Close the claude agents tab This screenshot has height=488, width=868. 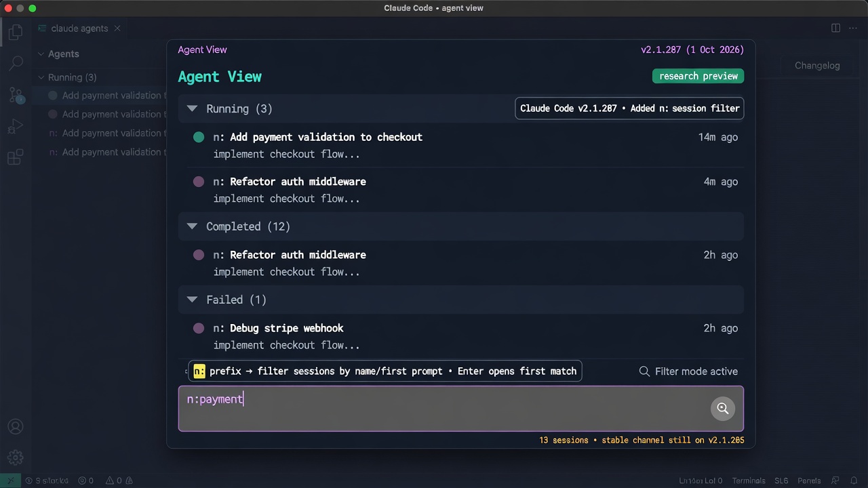[117, 28]
